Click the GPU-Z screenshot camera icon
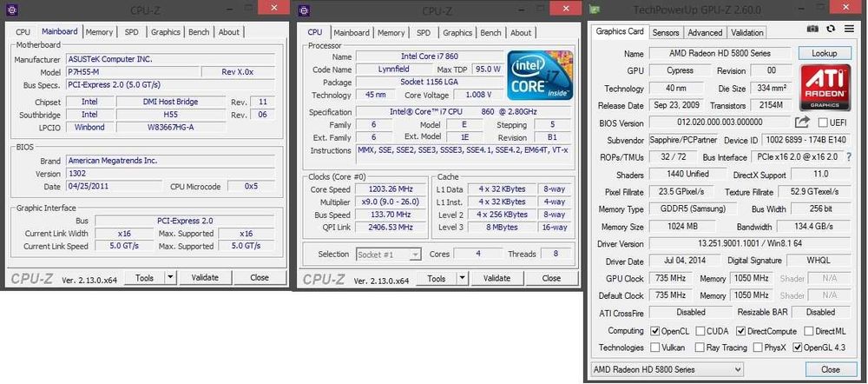 [812, 29]
